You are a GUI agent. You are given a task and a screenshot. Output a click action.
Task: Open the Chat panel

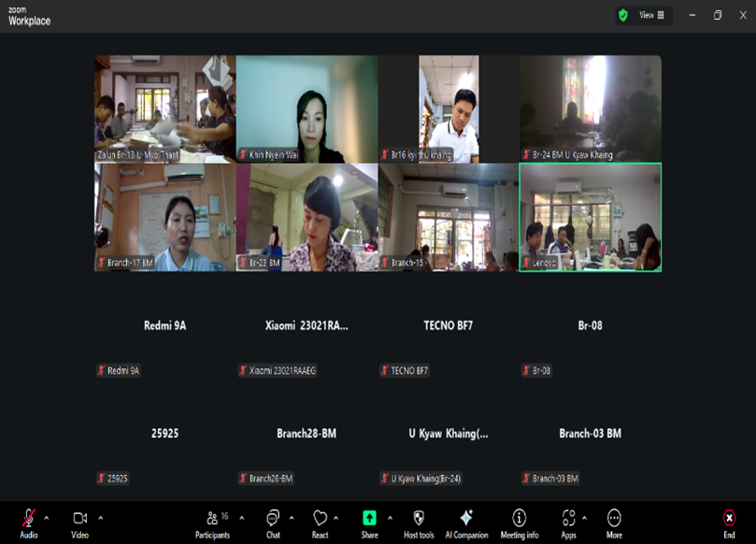(273, 521)
